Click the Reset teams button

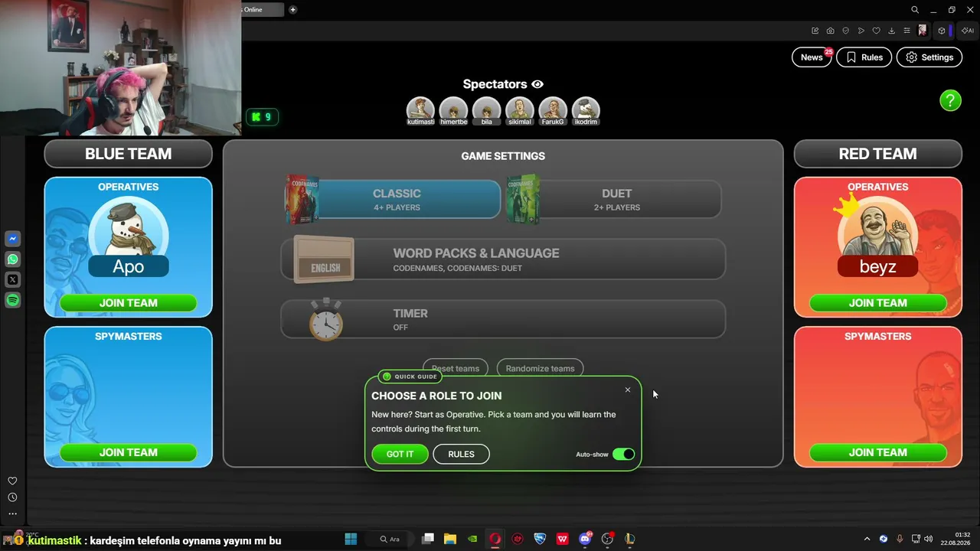pyautogui.click(x=456, y=368)
